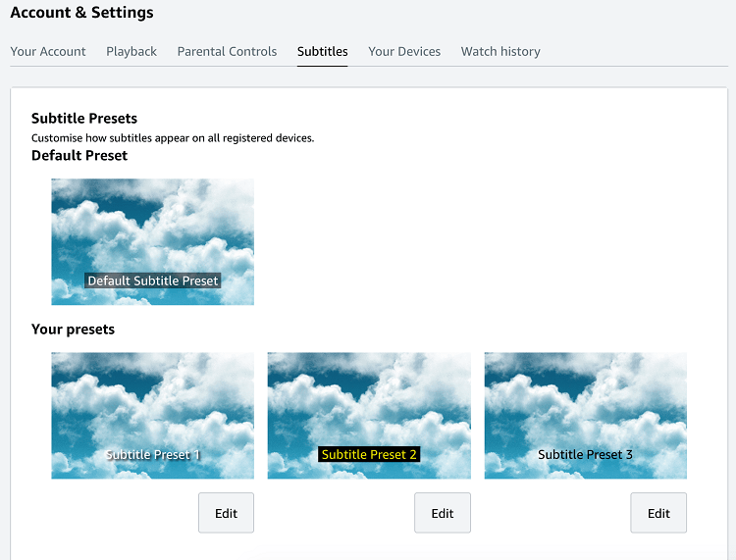This screenshot has width=736, height=560.
Task: Go to the Parental Controls tab
Action: (227, 51)
